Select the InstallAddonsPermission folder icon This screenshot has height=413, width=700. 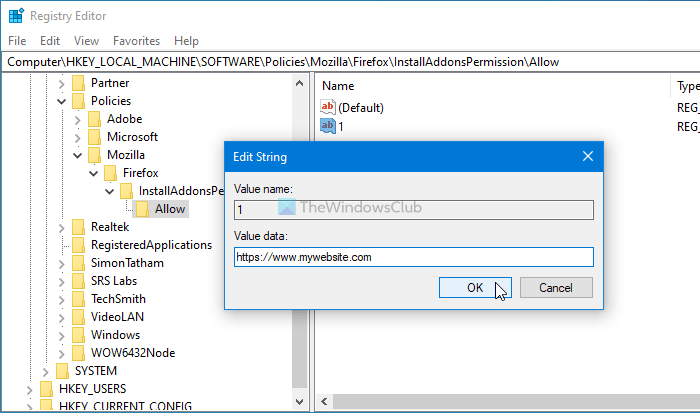[x=127, y=191]
